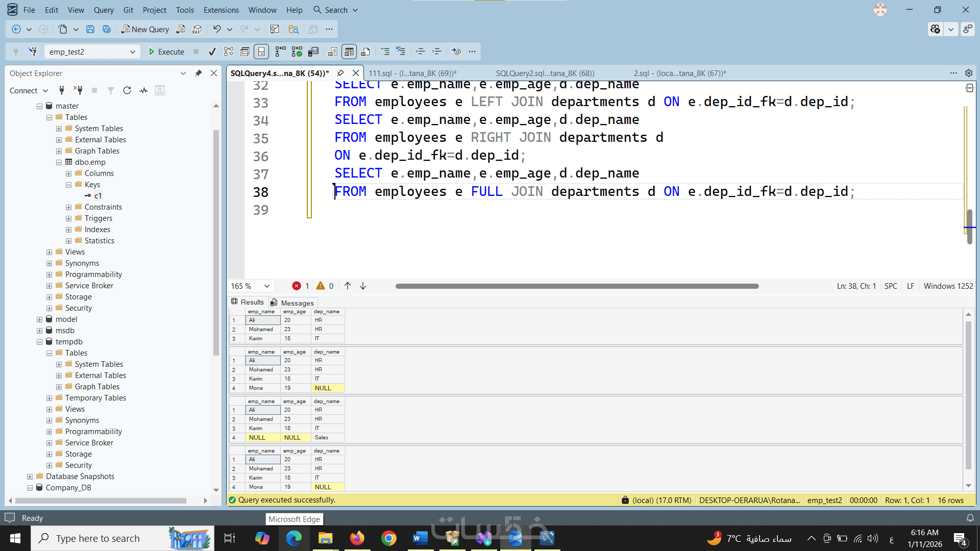Pin the SQLQuery4 tab
Viewport: 980px width, 551px height.
(x=340, y=73)
